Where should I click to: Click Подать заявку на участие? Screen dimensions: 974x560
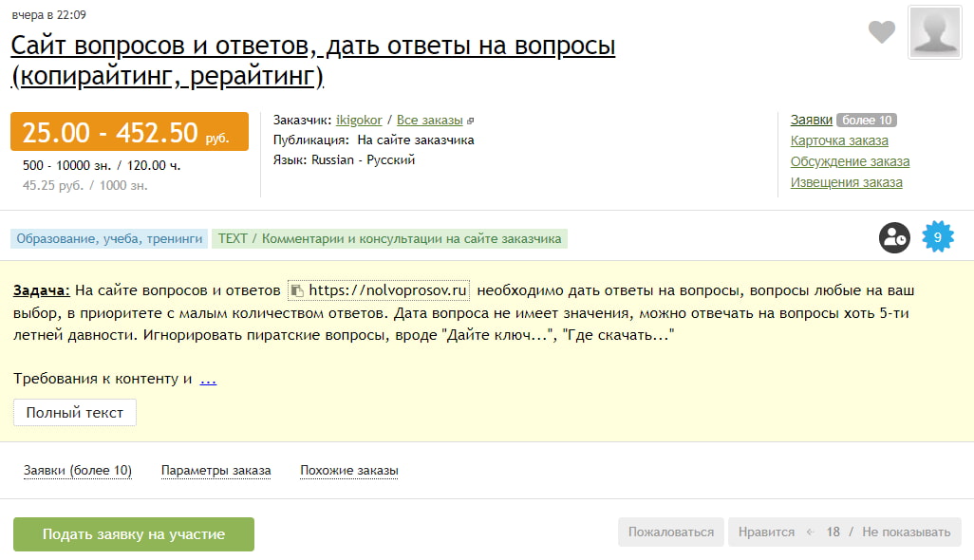133,533
